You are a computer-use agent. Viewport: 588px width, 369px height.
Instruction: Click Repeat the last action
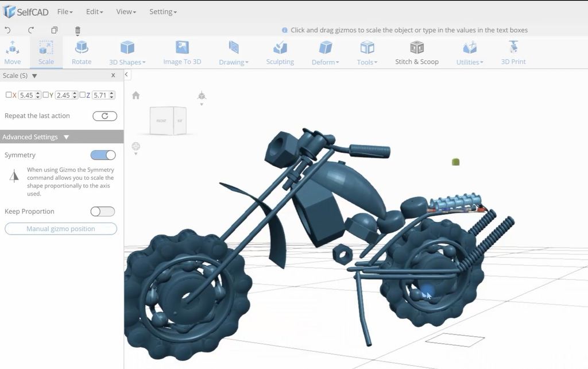coord(36,116)
